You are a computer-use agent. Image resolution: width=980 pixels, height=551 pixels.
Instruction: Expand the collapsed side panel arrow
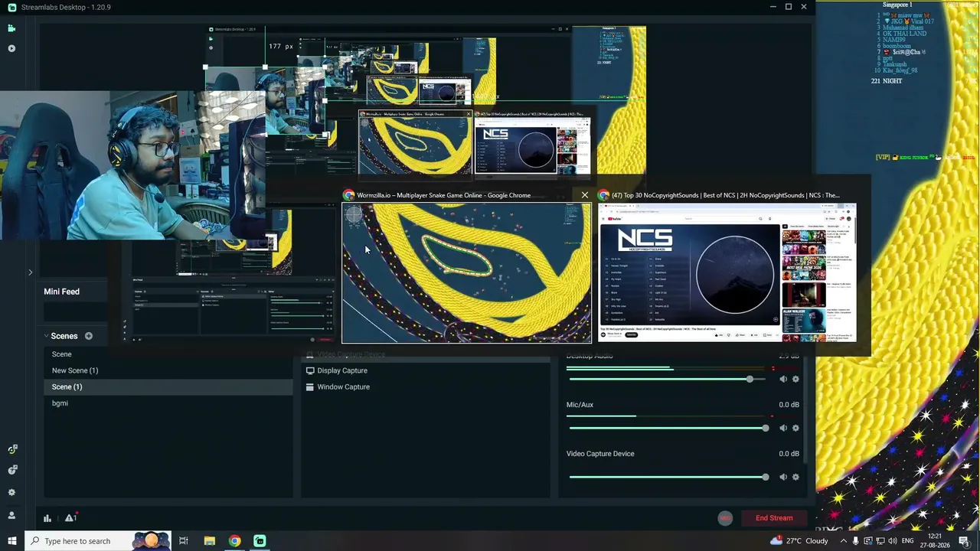30,272
